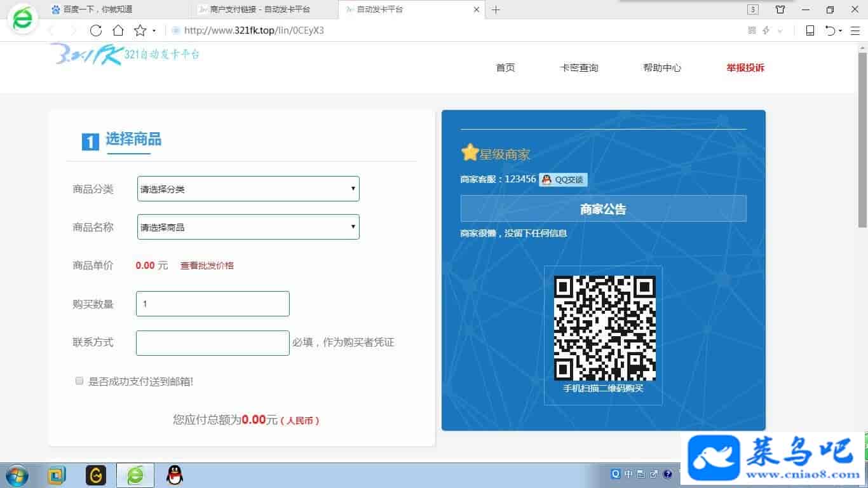Click the 360 browser logo
The image size is (868, 488).
(x=23, y=20)
